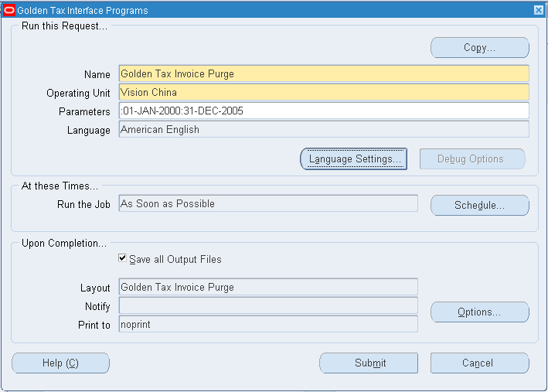Click the Parameters field with date range

click(x=324, y=111)
